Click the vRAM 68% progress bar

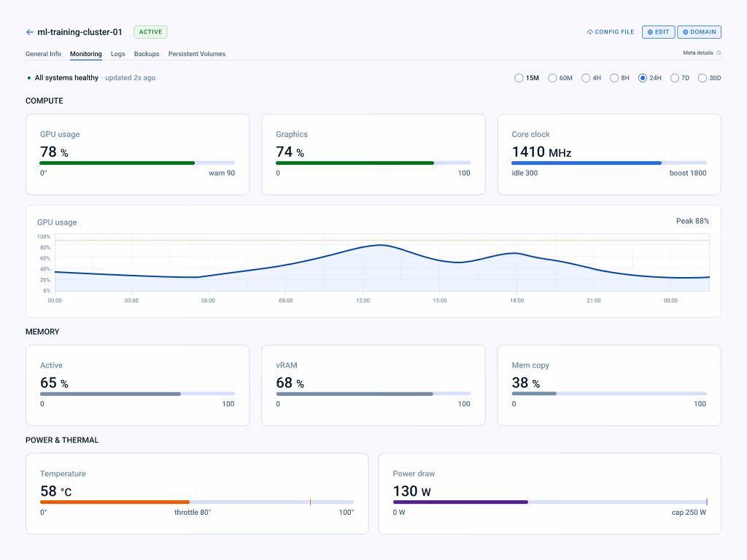tap(373, 394)
